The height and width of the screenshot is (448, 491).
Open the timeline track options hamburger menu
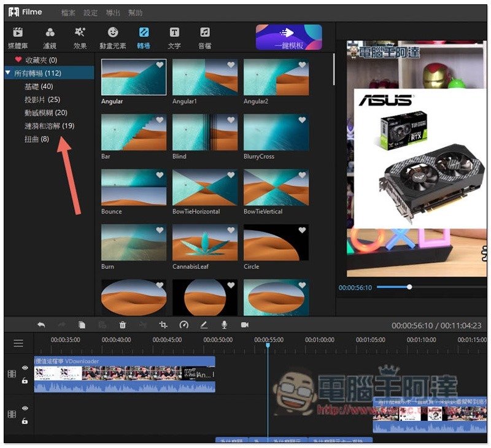pos(18,343)
